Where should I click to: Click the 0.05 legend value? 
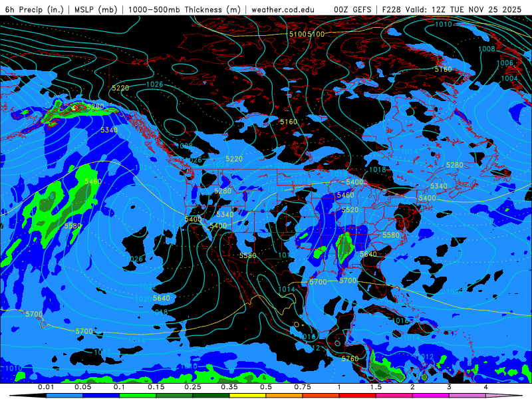pos(82,387)
